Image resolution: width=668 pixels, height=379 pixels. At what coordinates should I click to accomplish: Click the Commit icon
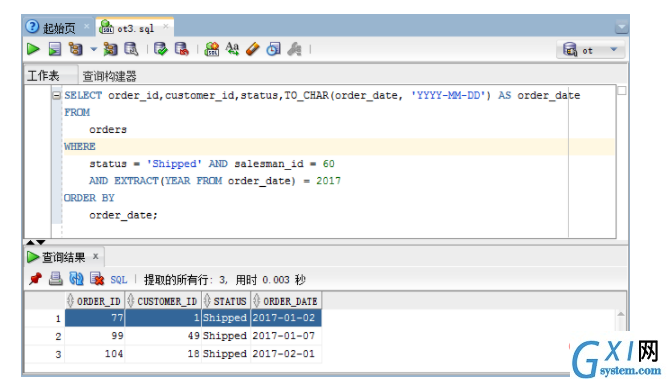pos(161,49)
